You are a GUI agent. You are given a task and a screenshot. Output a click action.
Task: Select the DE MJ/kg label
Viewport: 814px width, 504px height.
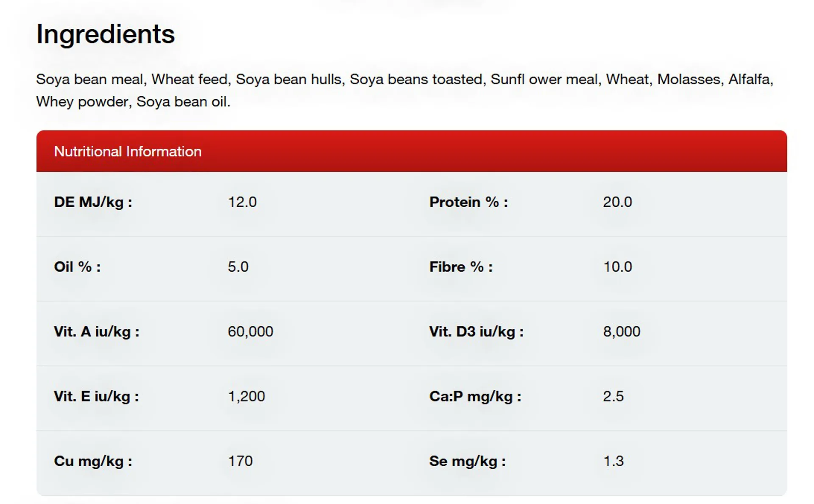[x=93, y=202]
